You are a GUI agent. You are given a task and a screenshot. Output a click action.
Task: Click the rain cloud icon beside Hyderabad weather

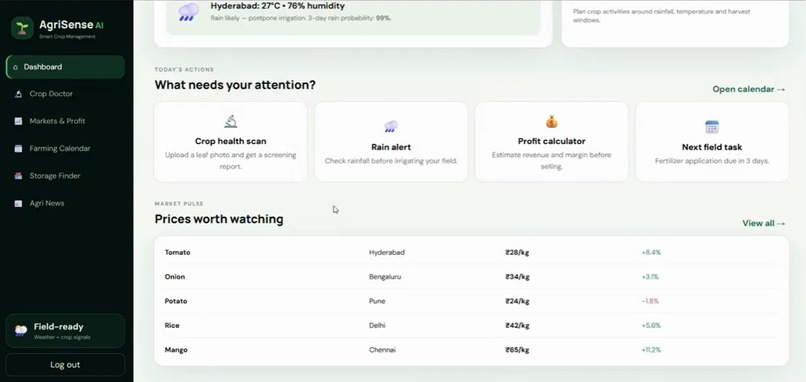[189, 12]
